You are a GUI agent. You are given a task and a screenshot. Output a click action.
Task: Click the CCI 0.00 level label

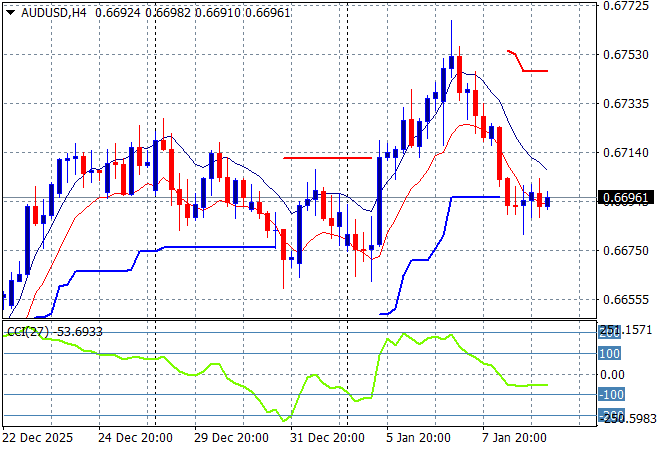pyautogui.click(x=612, y=374)
